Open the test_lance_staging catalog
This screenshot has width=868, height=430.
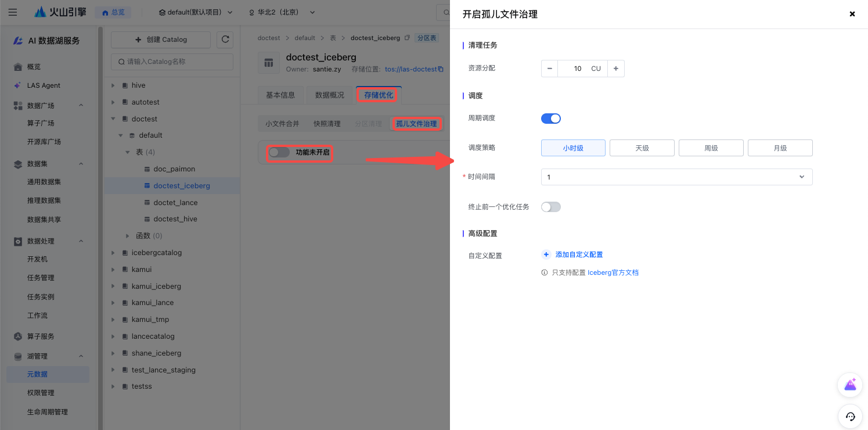163,370
